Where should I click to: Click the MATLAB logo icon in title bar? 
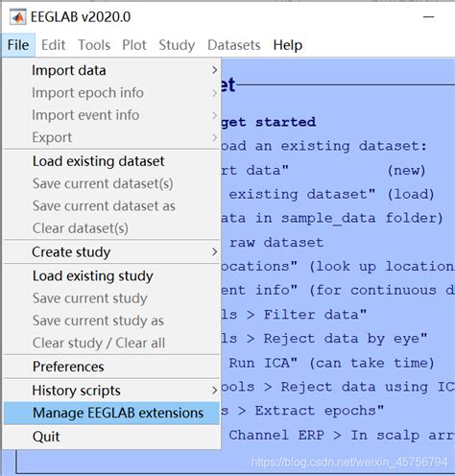[17, 17]
